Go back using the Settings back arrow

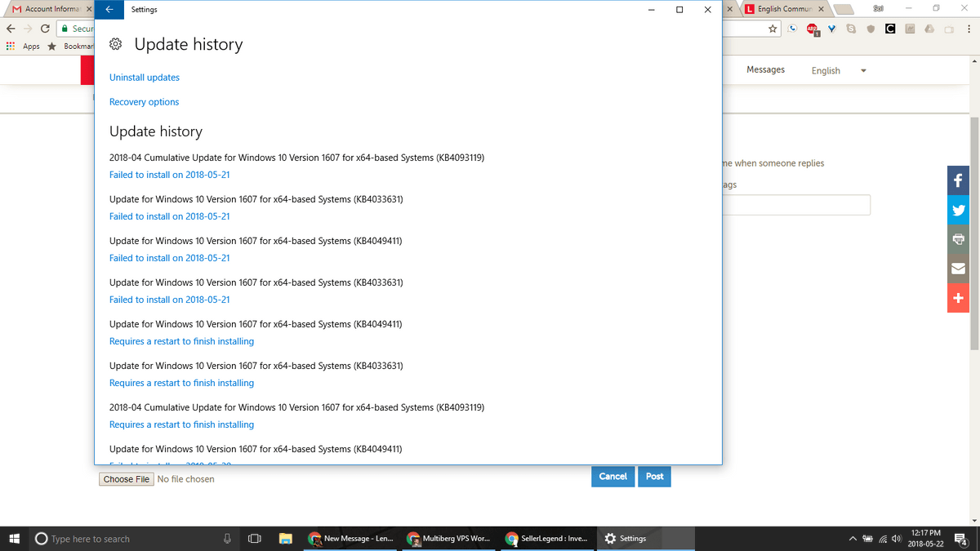click(x=109, y=9)
